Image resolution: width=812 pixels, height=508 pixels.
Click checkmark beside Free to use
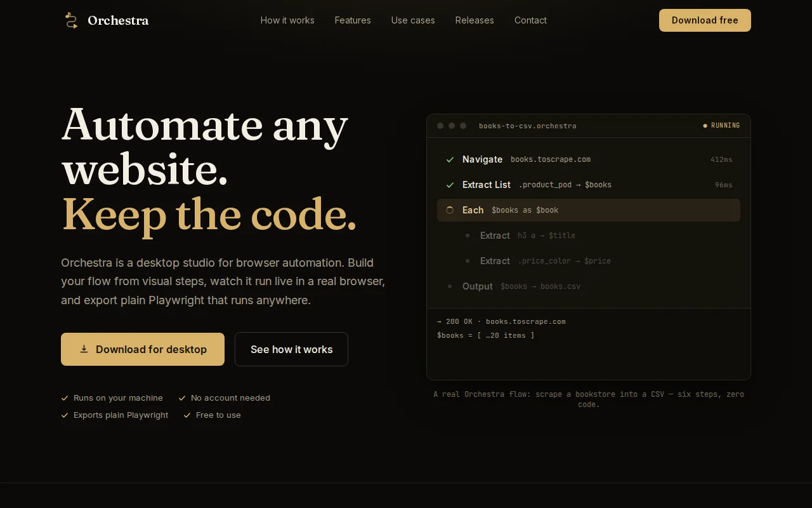tap(187, 415)
